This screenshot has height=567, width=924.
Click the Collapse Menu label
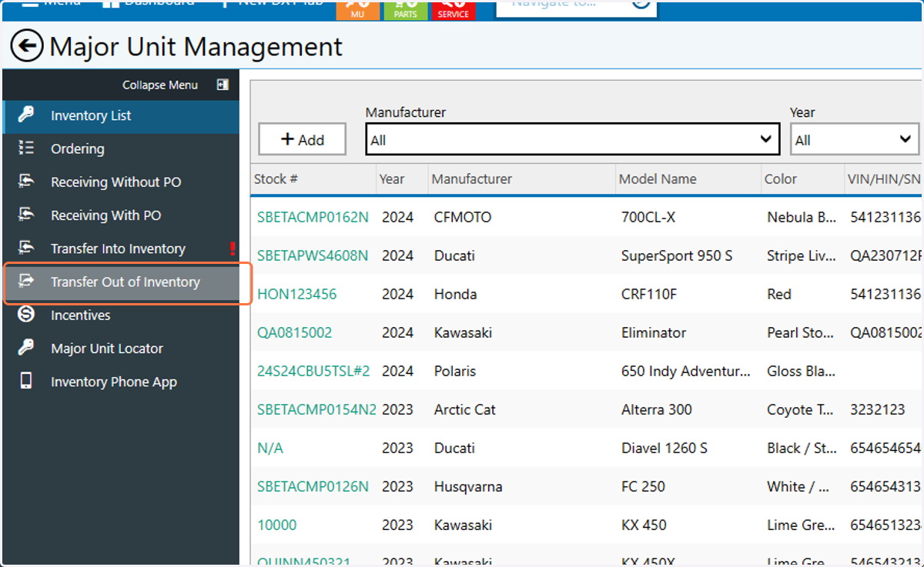tap(160, 85)
